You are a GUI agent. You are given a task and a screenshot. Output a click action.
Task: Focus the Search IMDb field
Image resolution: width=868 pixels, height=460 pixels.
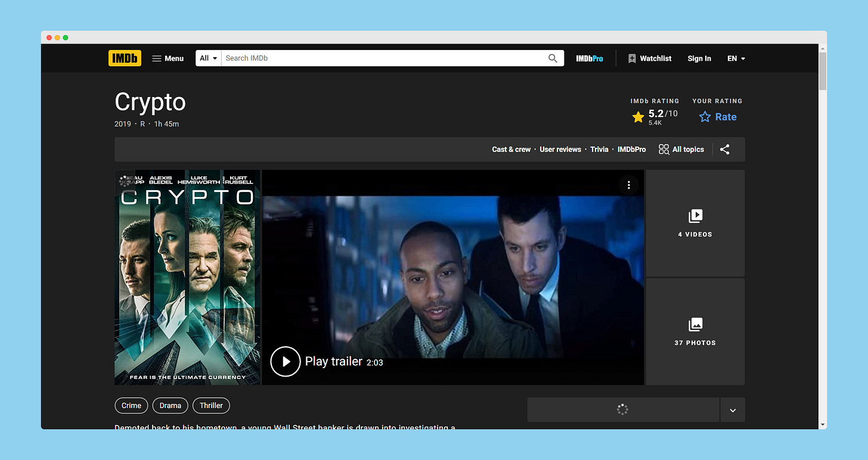tap(382, 58)
